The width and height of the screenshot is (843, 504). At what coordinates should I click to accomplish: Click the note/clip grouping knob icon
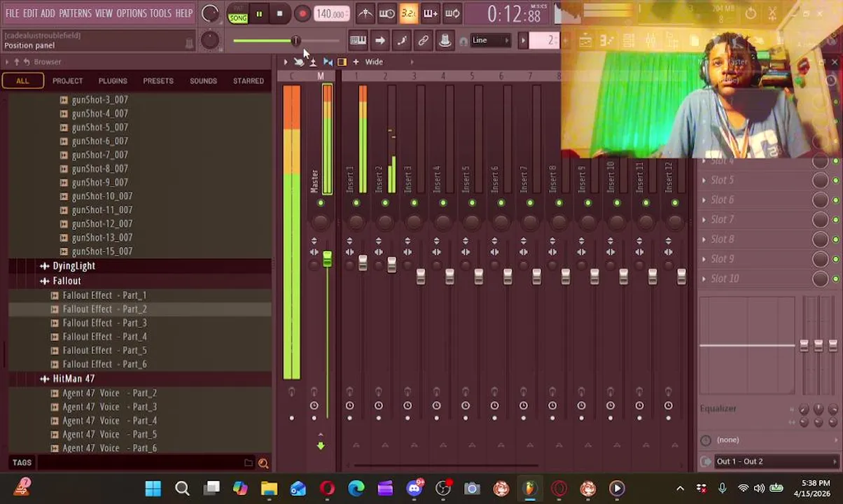(x=445, y=41)
